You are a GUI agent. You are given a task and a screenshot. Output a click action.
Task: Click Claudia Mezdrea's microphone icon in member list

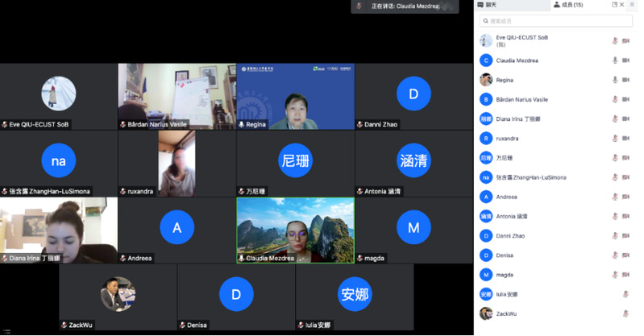coord(615,60)
